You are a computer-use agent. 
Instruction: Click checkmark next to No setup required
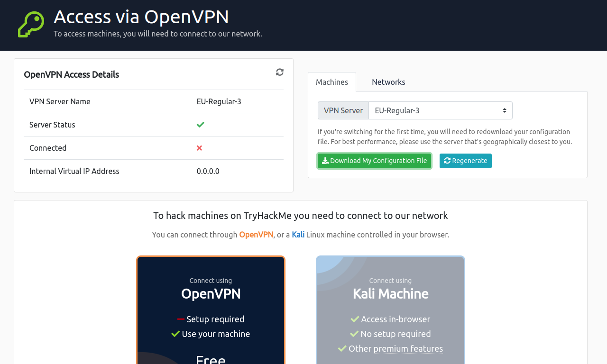point(354,334)
